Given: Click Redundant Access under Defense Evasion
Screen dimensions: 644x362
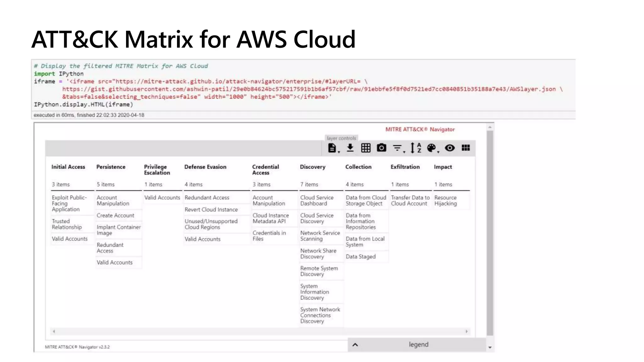Looking at the screenshot, I should coord(217,198).
